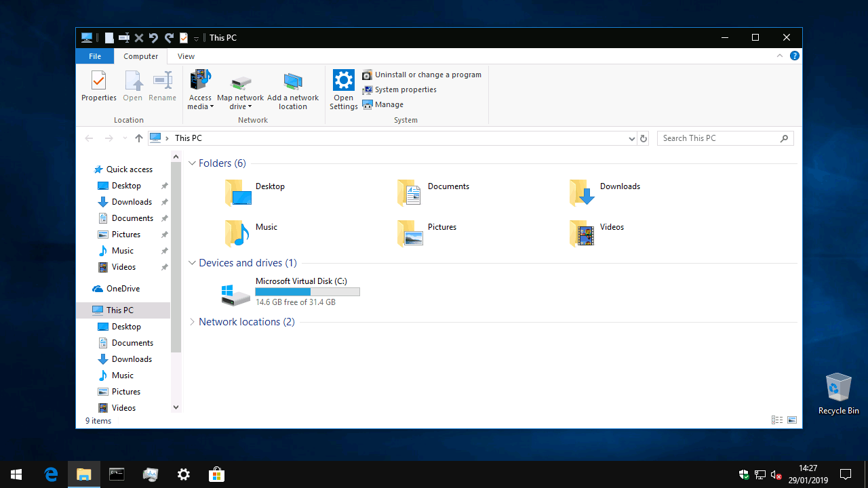Collapse the Folders group

click(193, 163)
